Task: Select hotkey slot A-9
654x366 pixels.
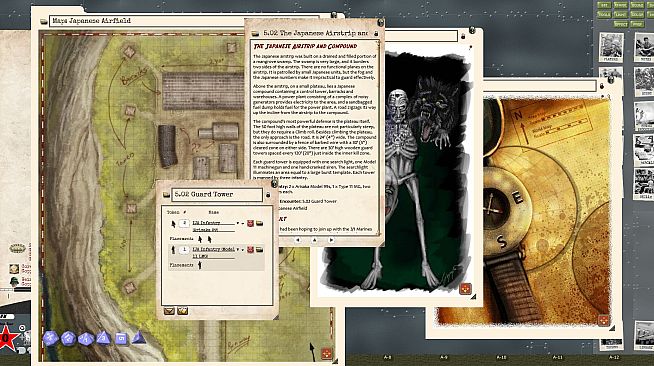Action: [444, 357]
